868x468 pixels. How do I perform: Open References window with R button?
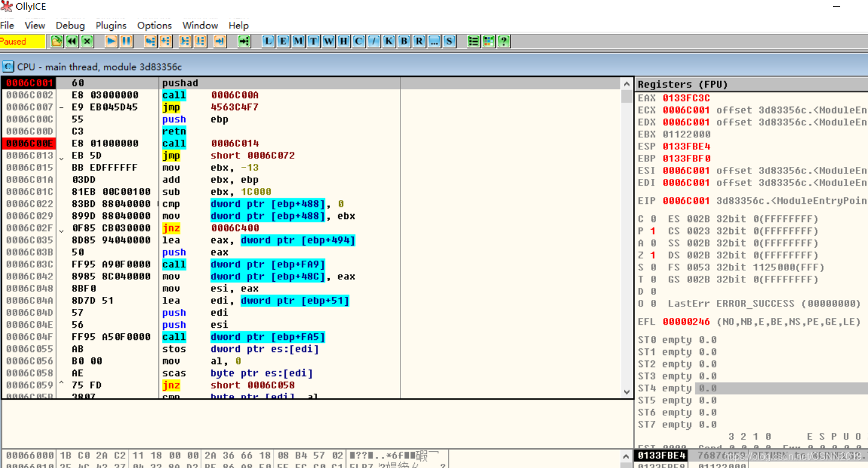[x=419, y=41]
